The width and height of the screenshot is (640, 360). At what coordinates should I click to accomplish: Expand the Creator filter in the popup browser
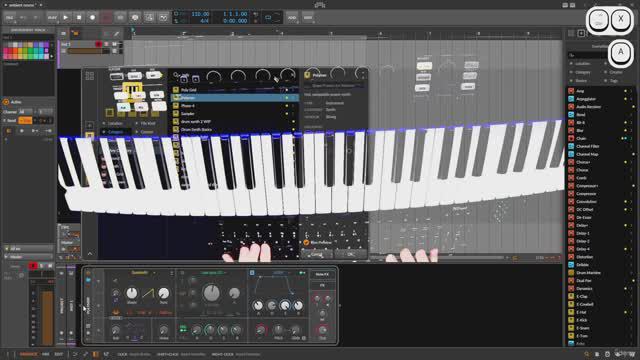(x=144, y=132)
